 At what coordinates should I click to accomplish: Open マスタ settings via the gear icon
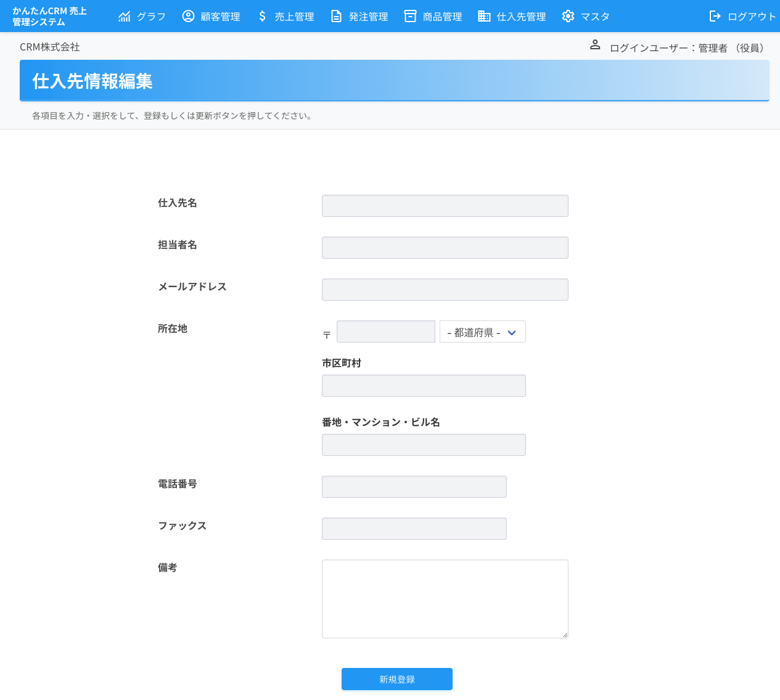pyautogui.click(x=568, y=16)
